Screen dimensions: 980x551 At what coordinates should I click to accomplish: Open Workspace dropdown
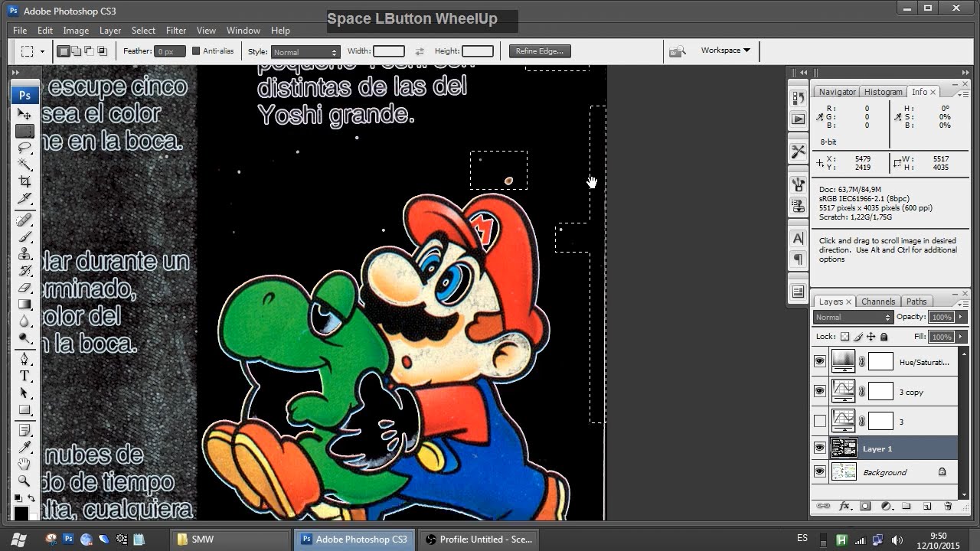coord(725,51)
